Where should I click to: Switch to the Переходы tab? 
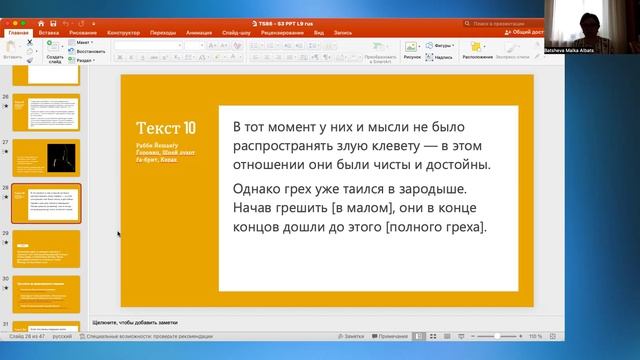162,33
